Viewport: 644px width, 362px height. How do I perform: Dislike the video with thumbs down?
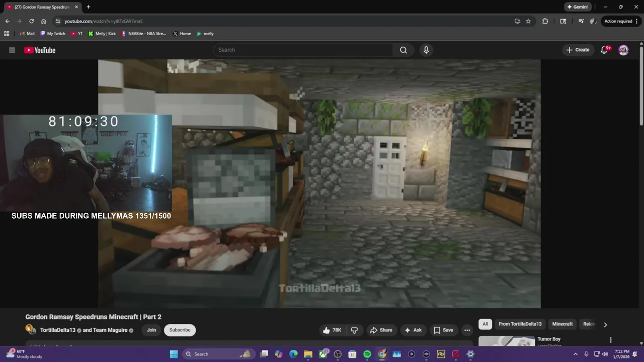tap(354, 330)
